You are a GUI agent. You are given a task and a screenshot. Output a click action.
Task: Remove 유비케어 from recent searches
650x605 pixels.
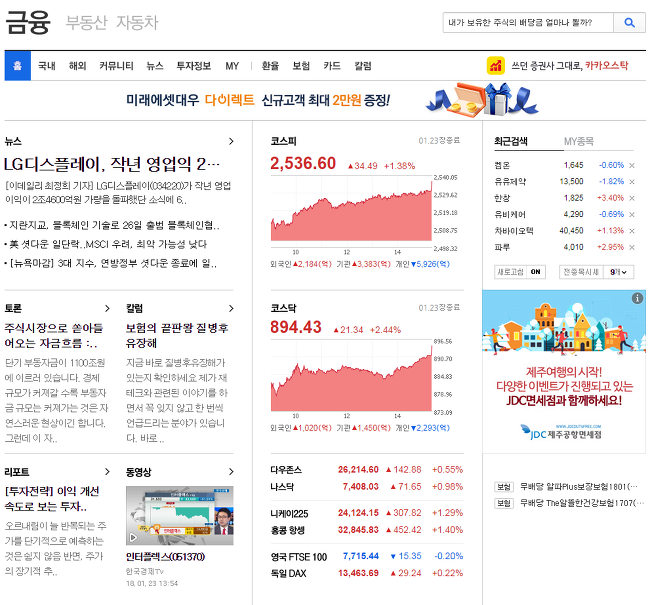[x=632, y=214]
